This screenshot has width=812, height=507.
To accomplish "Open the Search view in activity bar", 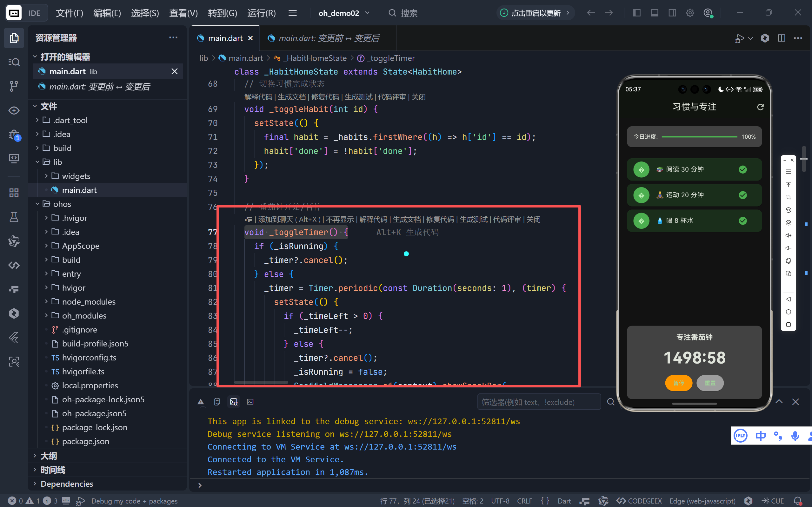I will [x=14, y=62].
